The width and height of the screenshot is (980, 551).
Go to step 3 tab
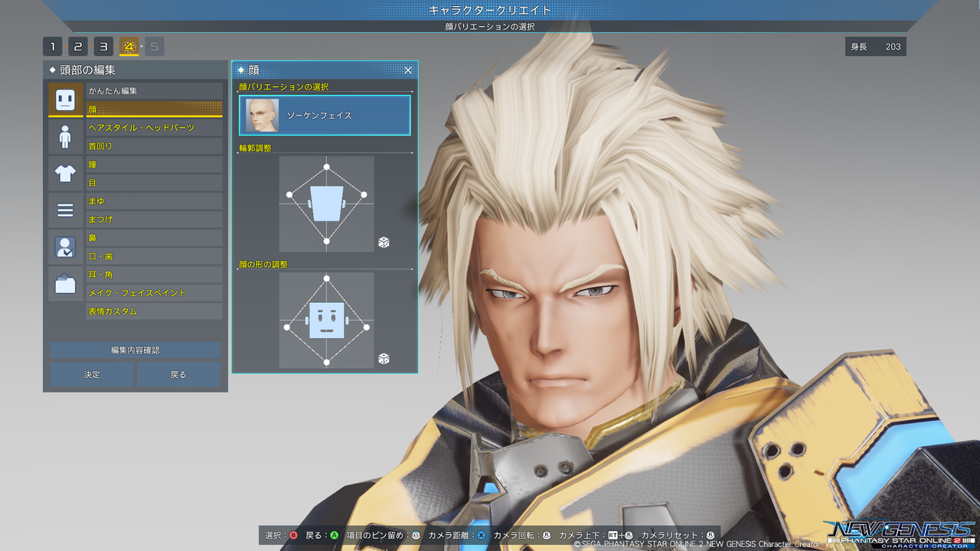click(x=103, y=47)
